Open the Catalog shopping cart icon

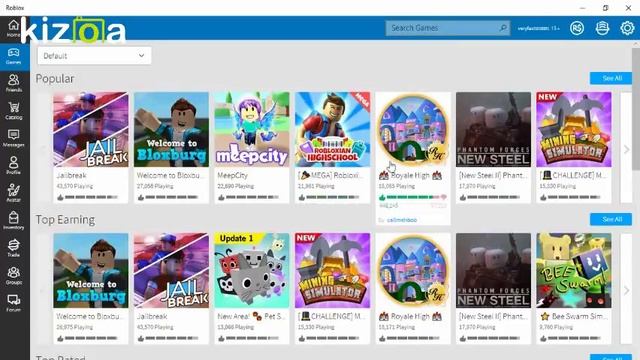(13, 111)
